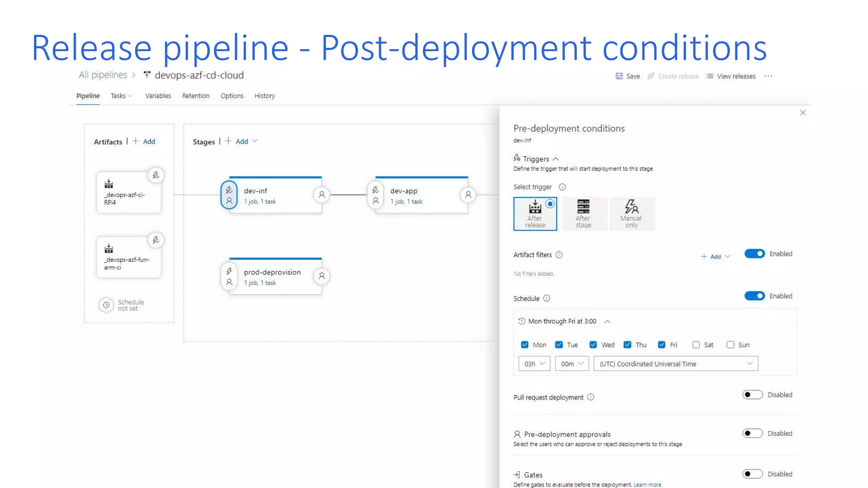
Task: Switch to the Variables tab
Action: [158, 96]
